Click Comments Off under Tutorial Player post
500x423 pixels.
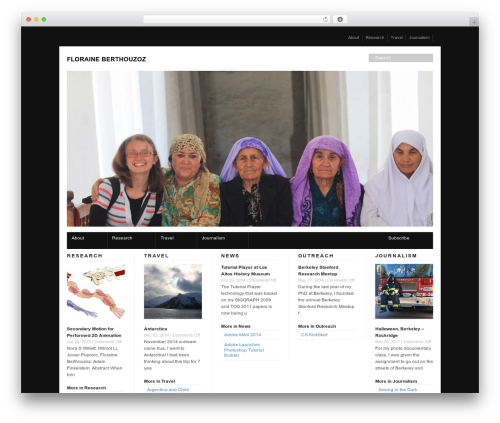pos(262,280)
